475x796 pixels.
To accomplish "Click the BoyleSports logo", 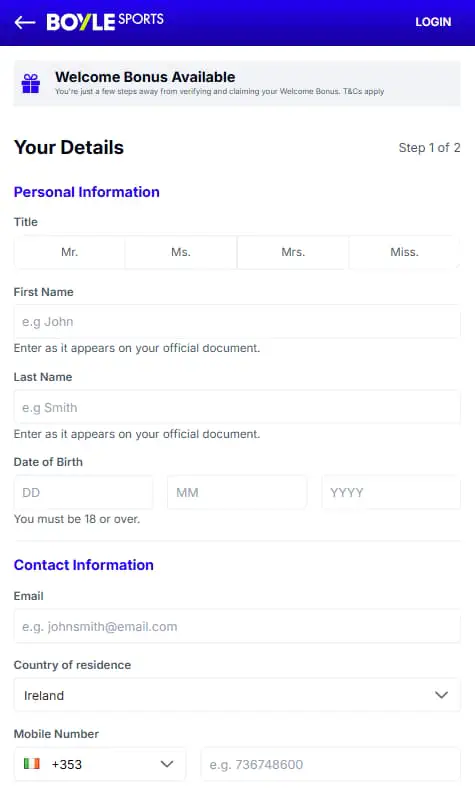I will (x=105, y=21).
